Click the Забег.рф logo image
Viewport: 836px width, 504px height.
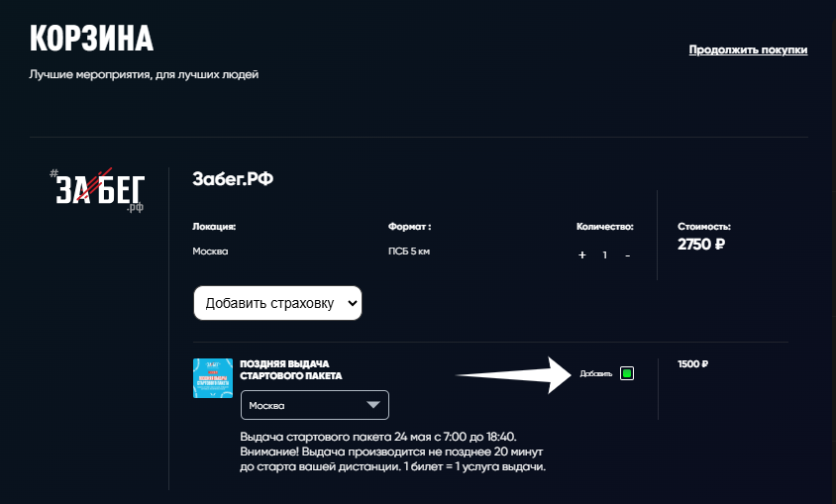[96, 191]
